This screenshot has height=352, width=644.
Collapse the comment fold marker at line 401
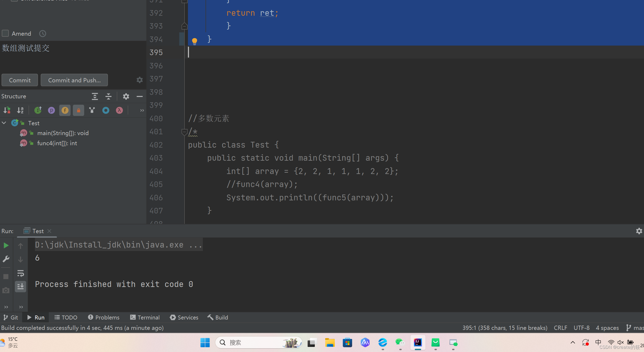(x=184, y=132)
